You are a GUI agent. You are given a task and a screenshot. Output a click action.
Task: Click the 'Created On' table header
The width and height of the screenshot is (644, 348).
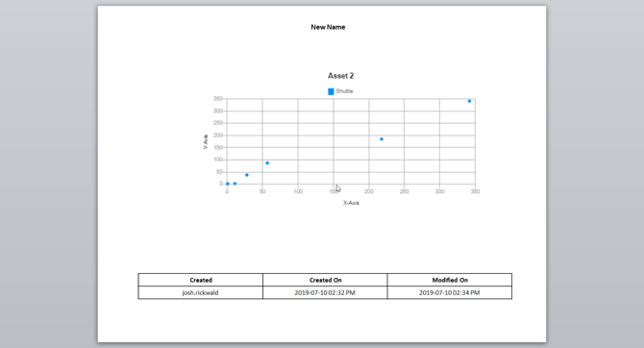pyautogui.click(x=325, y=280)
